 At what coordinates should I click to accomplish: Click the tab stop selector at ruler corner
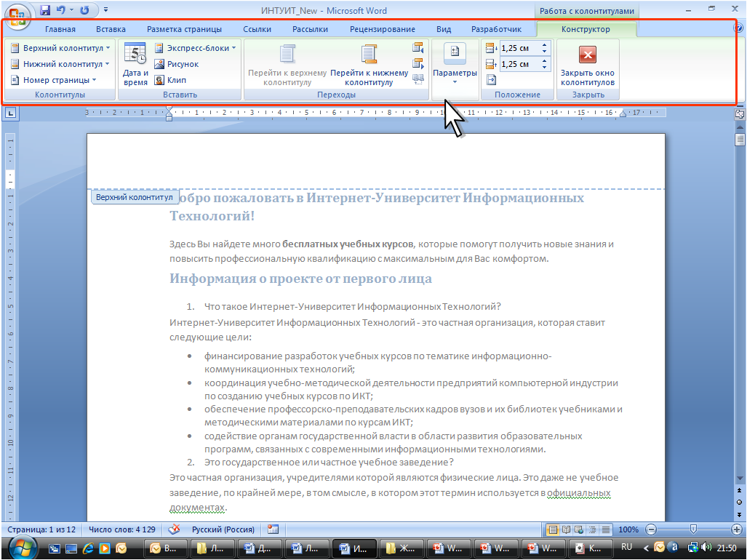click(x=10, y=113)
